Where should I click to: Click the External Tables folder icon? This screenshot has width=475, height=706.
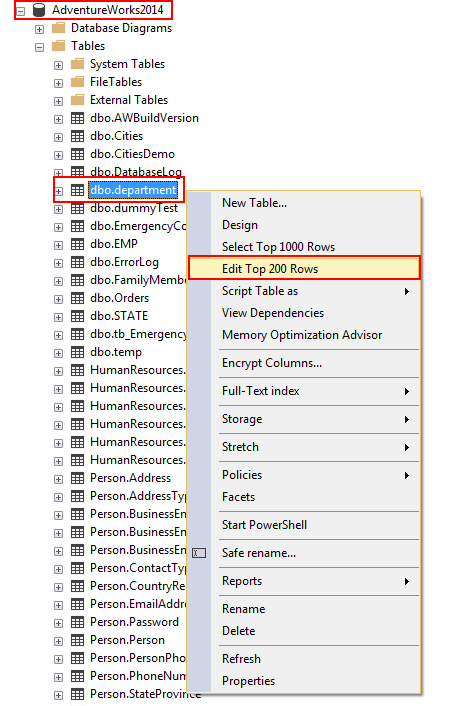click(x=77, y=100)
